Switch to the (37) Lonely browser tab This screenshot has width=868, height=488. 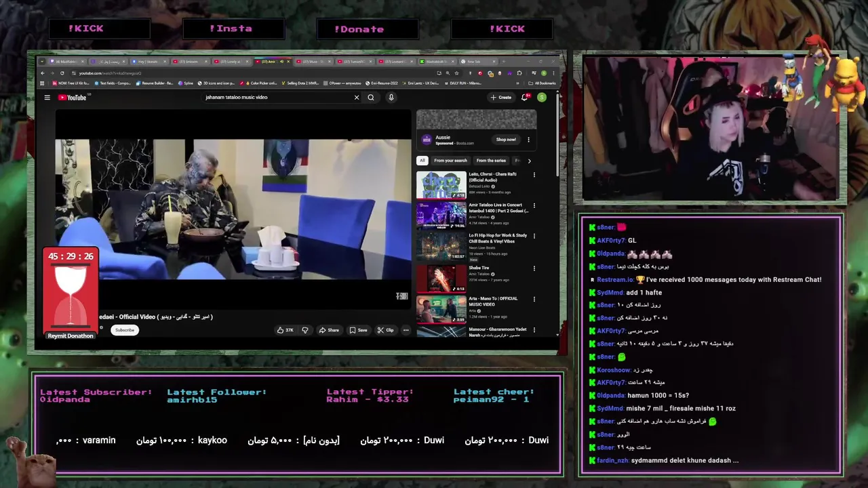(231, 62)
